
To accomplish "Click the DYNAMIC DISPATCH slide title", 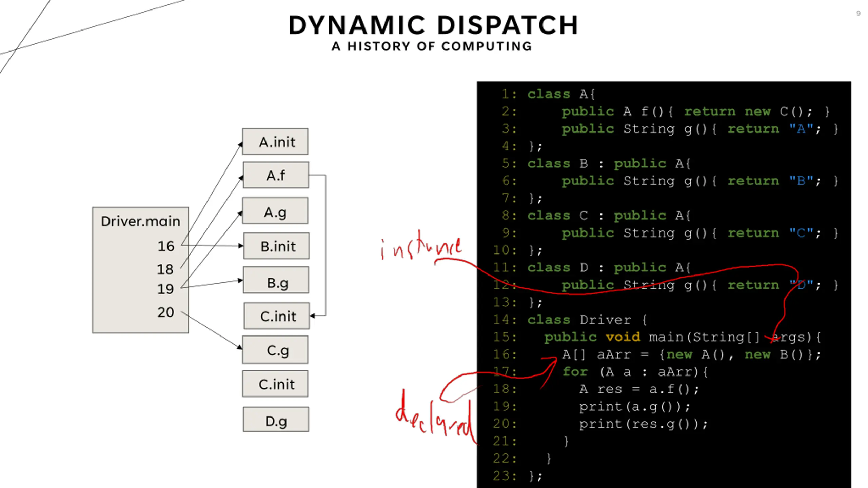I will pyautogui.click(x=433, y=25).
